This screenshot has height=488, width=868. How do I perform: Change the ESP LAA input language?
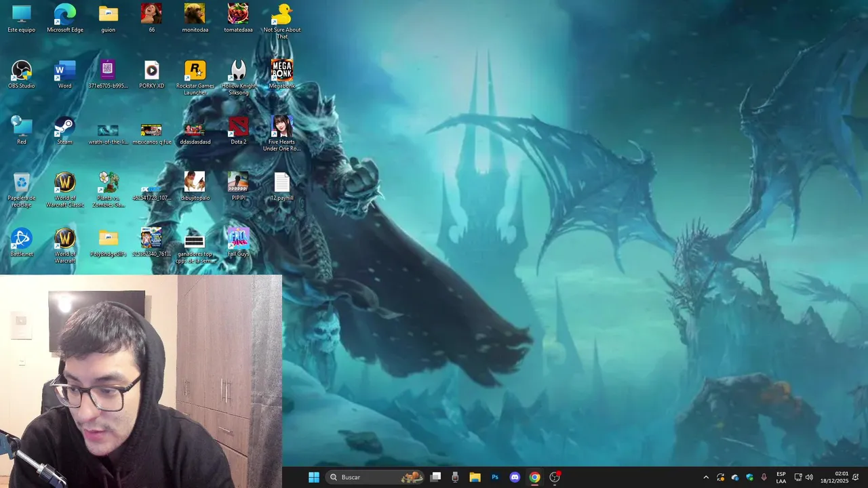click(x=781, y=477)
